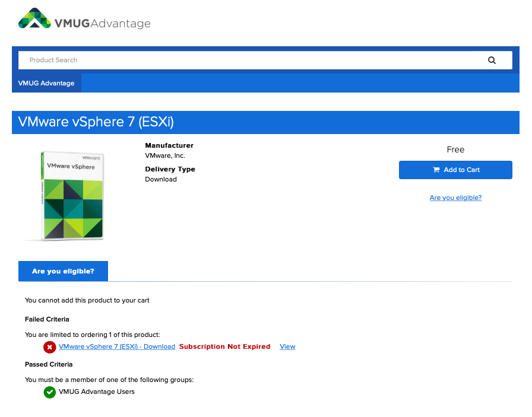The width and height of the screenshot is (532, 417).
Task: Click the Add to Cart button
Action: click(x=455, y=170)
